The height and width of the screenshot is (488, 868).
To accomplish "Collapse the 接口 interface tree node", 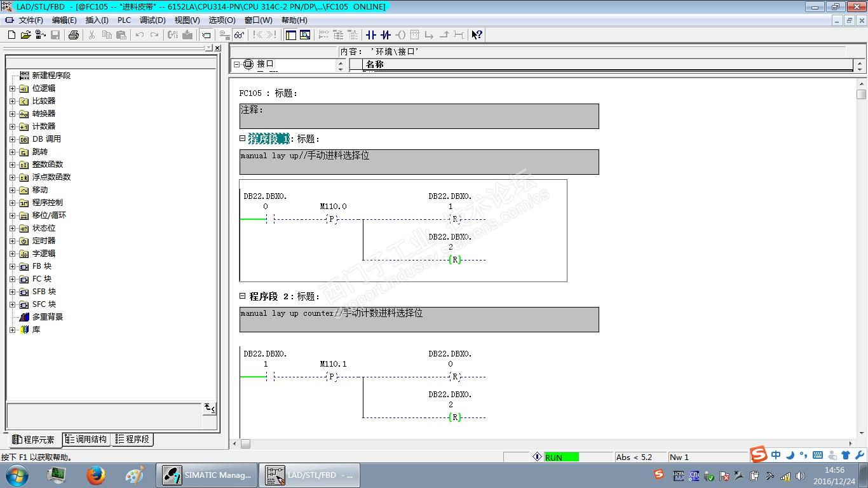I will point(236,64).
